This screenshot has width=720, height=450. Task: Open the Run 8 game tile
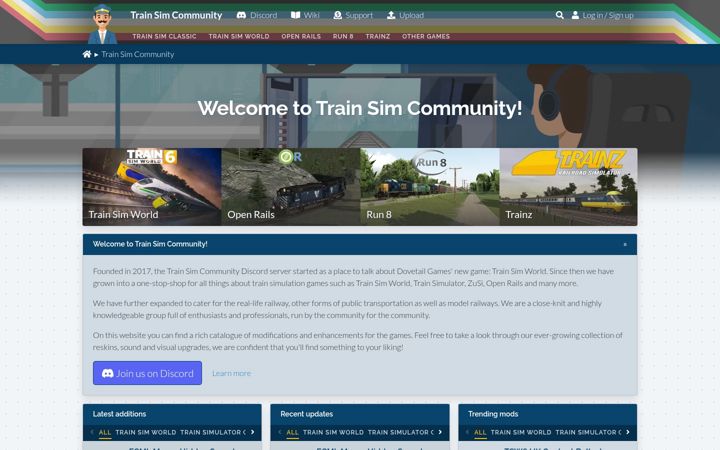[x=430, y=186]
